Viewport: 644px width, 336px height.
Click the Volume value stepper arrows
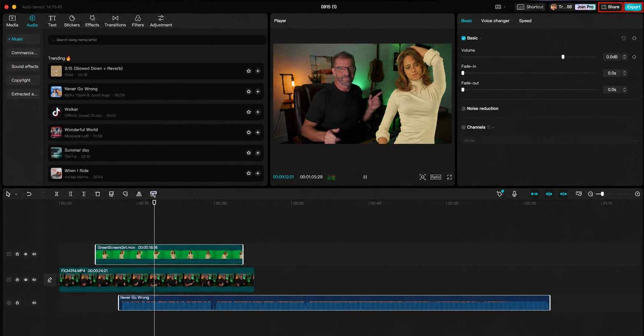point(624,57)
